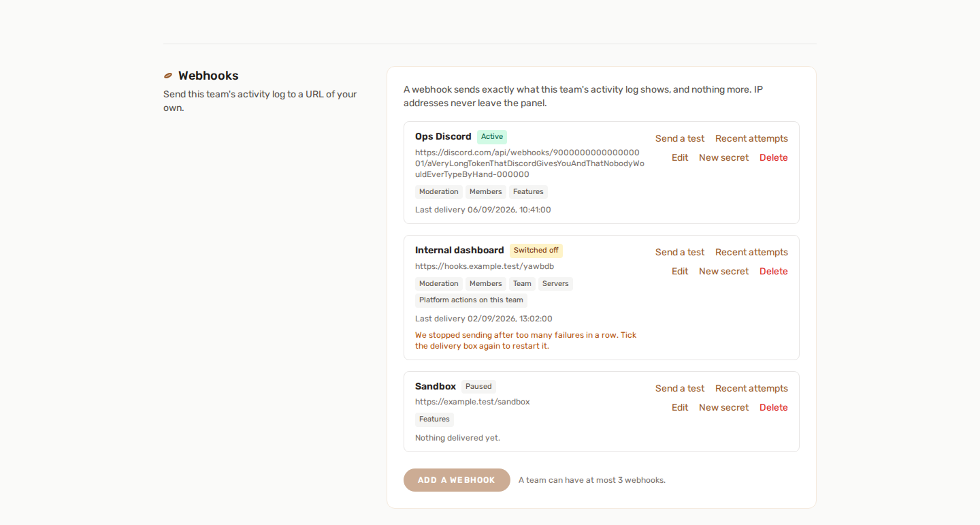Click the Moderation tag on Ops Discord
The width and height of the screenshot is (980, 525).
tap(439, 192)
